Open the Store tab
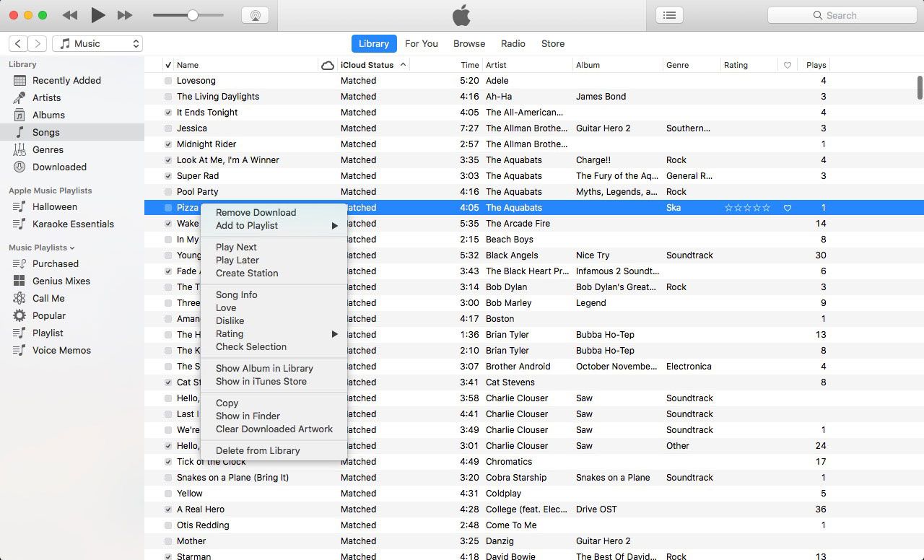This screenshot has height=560, width=924. pos(553,44)
